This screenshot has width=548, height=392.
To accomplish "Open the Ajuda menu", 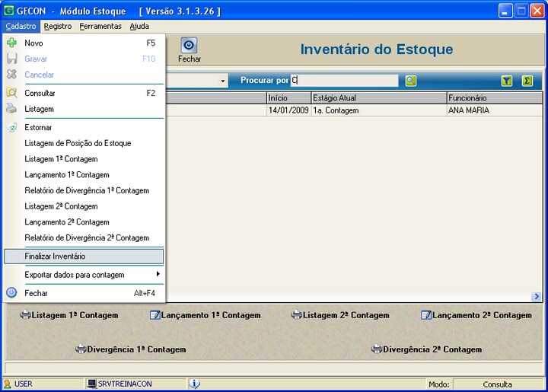I will coord(139,26).
